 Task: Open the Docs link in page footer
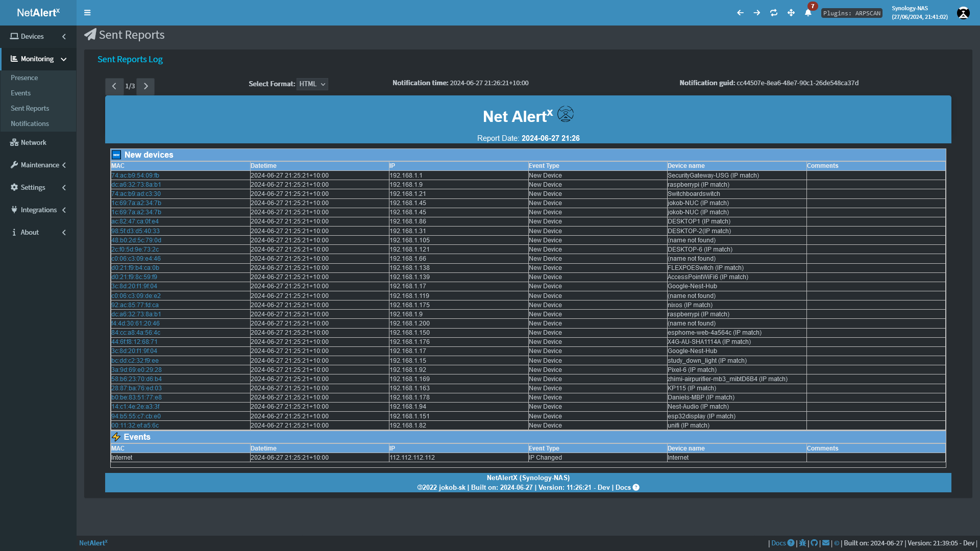(x=778, y=543)
